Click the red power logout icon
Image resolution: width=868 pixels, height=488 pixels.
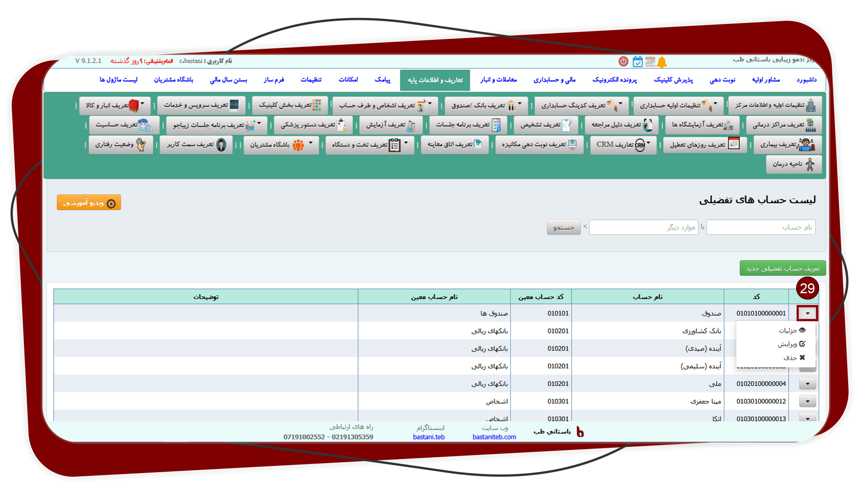pos(623,61)
